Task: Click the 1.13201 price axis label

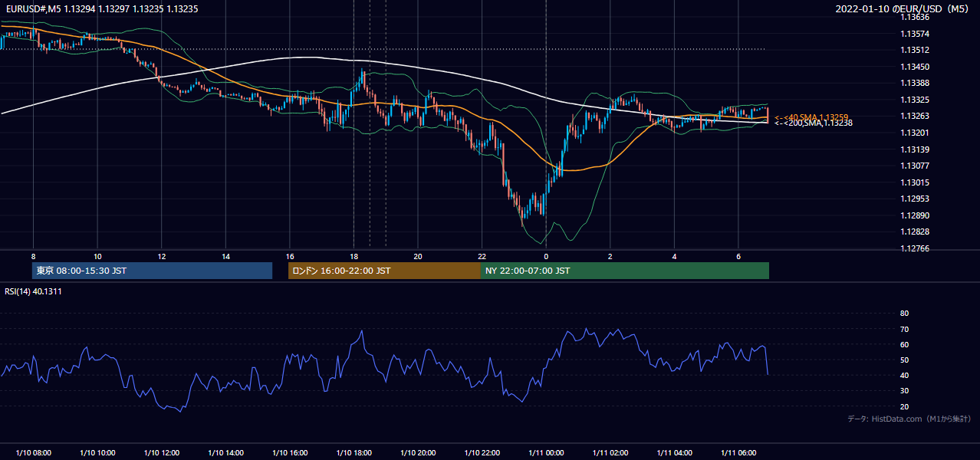Action: [915, 133]
